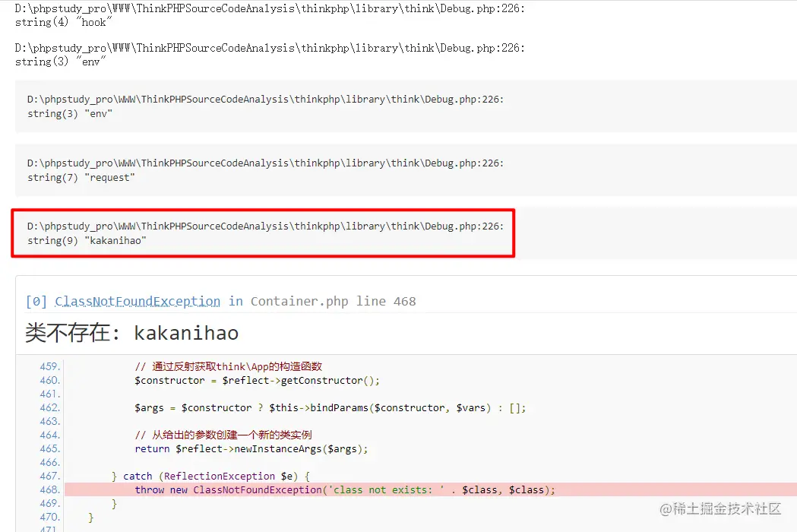Click the 'Container.php line 468' text

click(x=333, y=301)
